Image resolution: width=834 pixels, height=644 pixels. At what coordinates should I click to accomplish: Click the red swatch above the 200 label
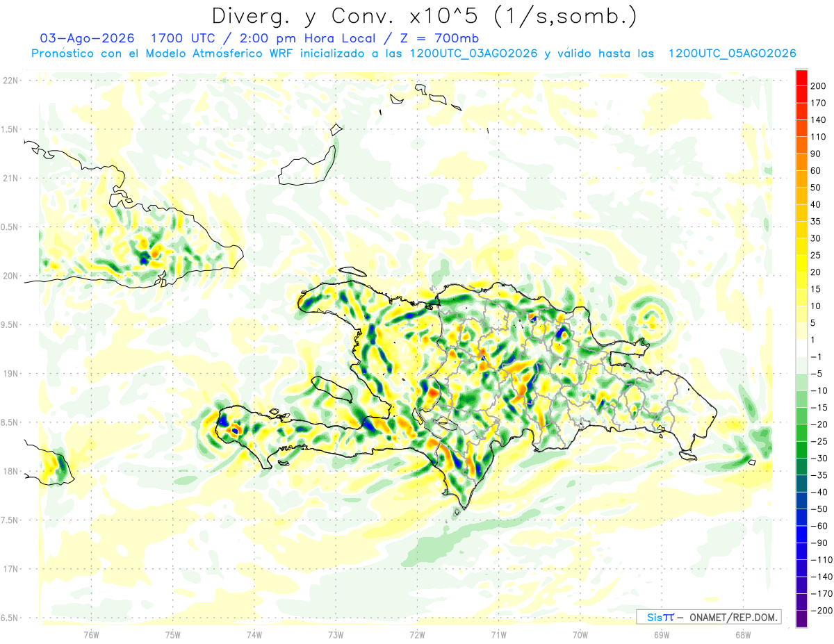[x=801, y=78]
